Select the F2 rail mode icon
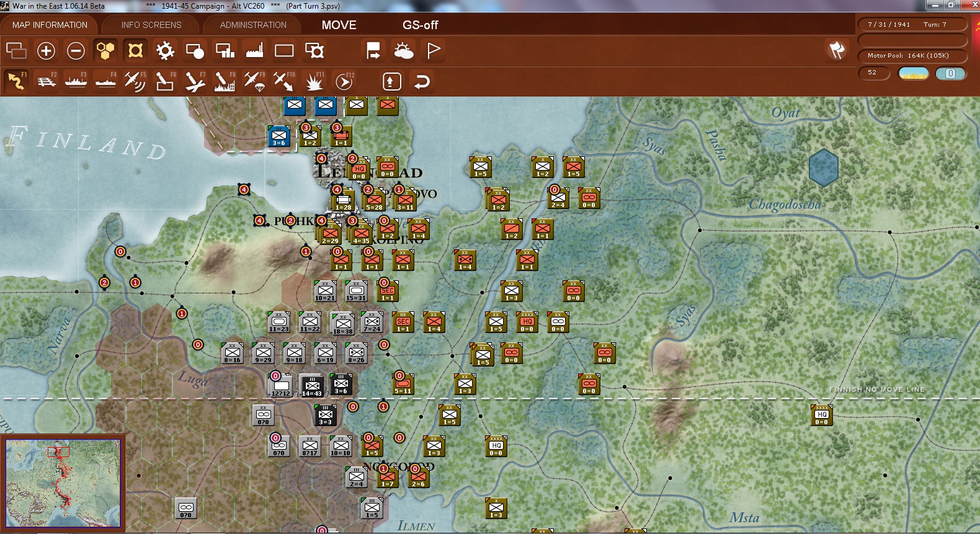The height and width of the screenshot is (534, 980). (x=47, y=81)
